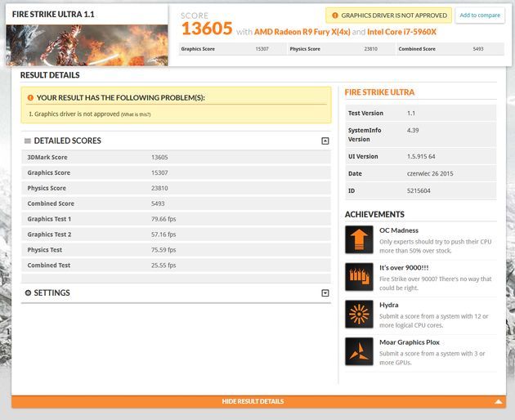Open Intel Core i7-5960X link
The height and width of the screenshot is (420, 515).
(401, 32)
